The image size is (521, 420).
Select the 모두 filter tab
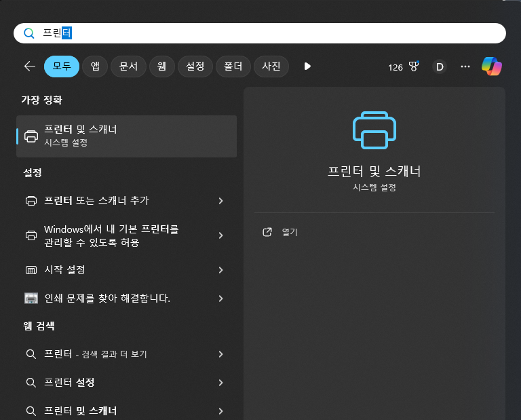click(x=62, y=66)
